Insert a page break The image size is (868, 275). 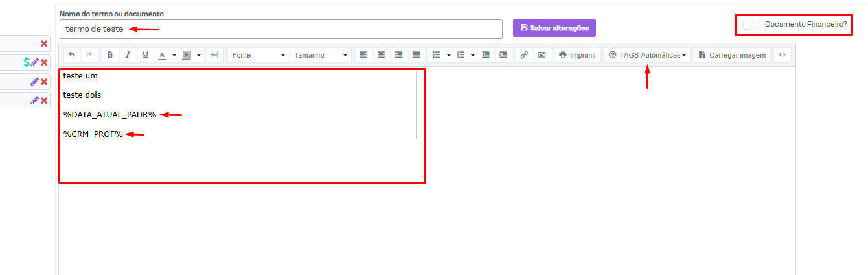214,55
